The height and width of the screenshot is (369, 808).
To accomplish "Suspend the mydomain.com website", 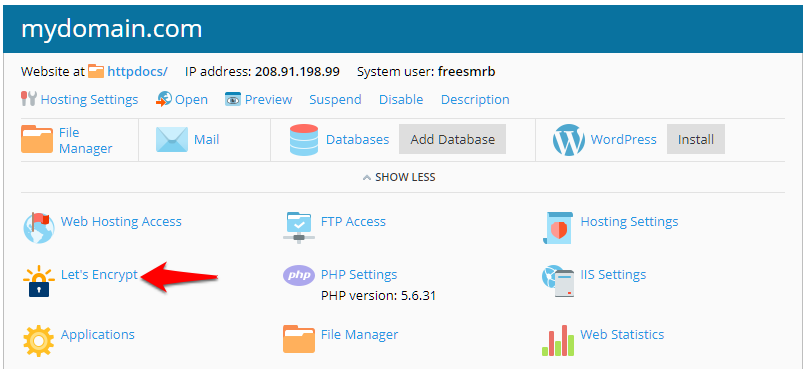I will coord(335,99).
